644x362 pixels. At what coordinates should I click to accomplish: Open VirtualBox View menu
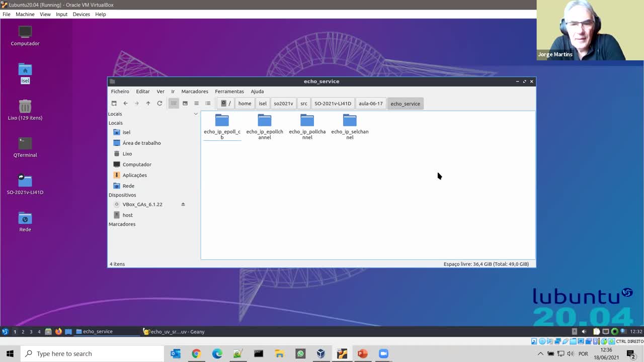pos(45,14)
